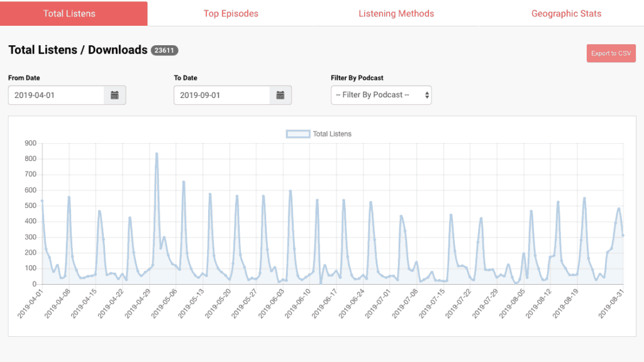Open the To Date calendar picker icon
Image resolution: width=644 pixels, height=362 pixels.
click(280, 96)
